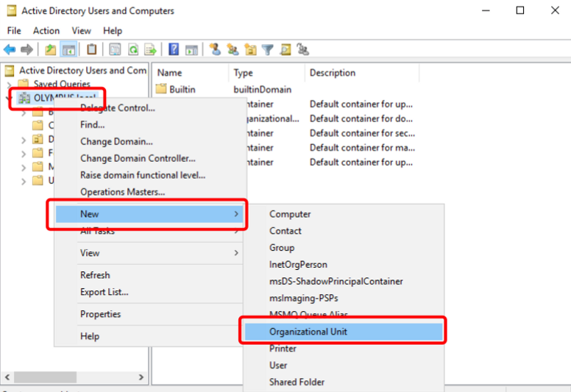Open the View submenu in context menu
The height and width of the screenshot is (392, 571).
(x=147, y=253)
